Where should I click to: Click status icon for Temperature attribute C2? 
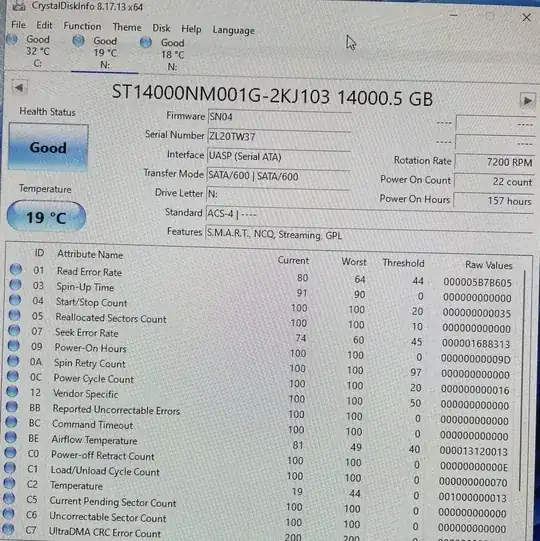10,483
